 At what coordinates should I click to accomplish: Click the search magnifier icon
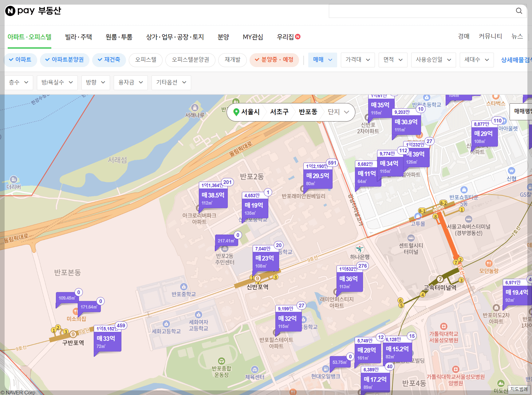coord(519,11)
